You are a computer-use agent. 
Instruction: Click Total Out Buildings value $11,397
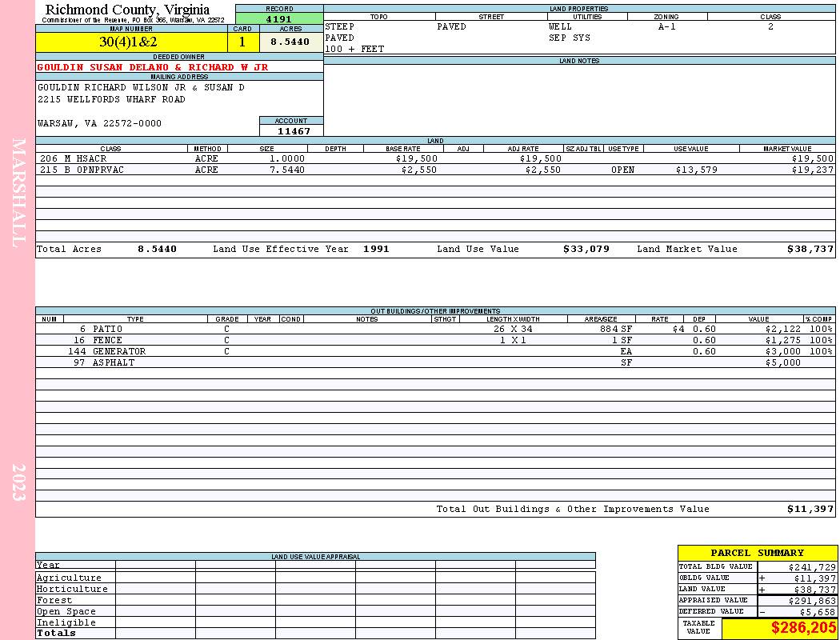810,510
